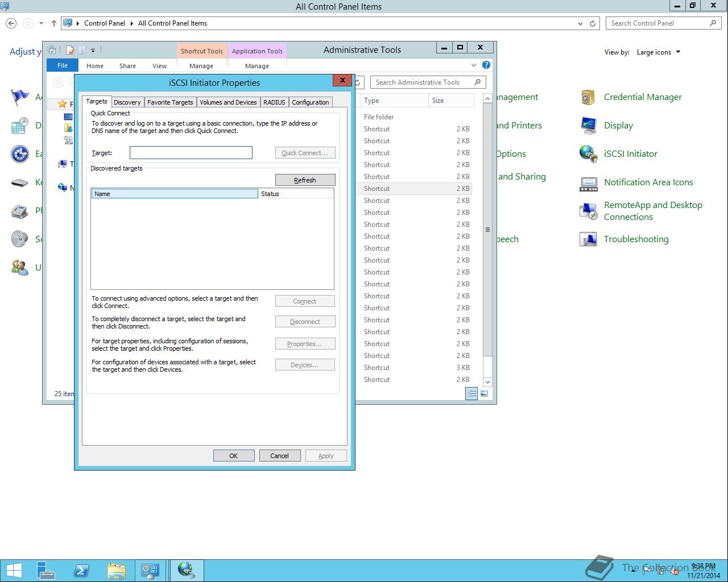Viewport: 728px width, 582px height.
Task: Sort discovered targets by Name column
Action: coord(175,194)
